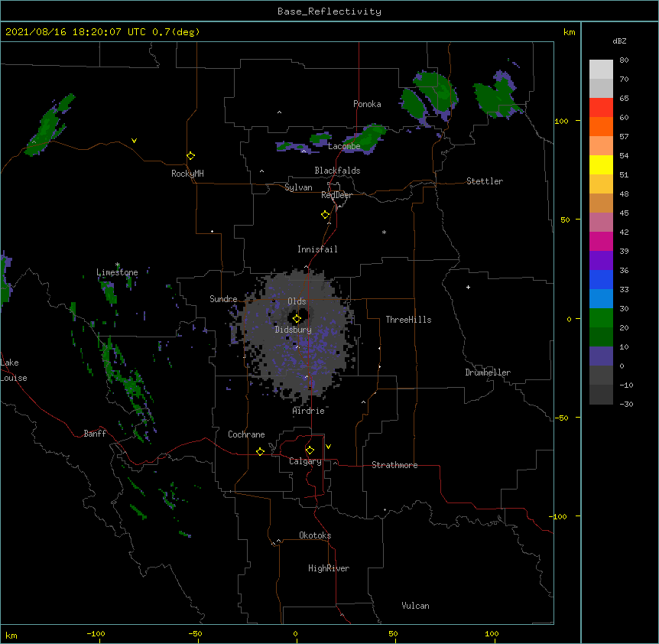Pick the light grey 70-80 dBZ swatch
The image size is (659, 644).
[x=601, y=70]
